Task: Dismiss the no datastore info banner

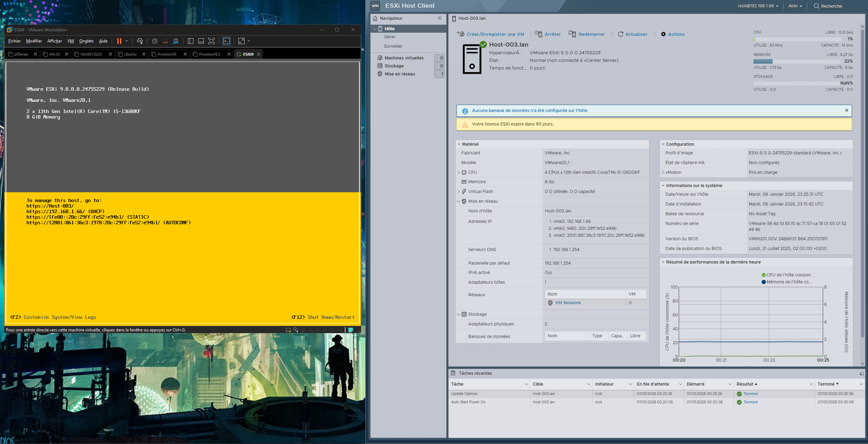Action: click(847, 110)
